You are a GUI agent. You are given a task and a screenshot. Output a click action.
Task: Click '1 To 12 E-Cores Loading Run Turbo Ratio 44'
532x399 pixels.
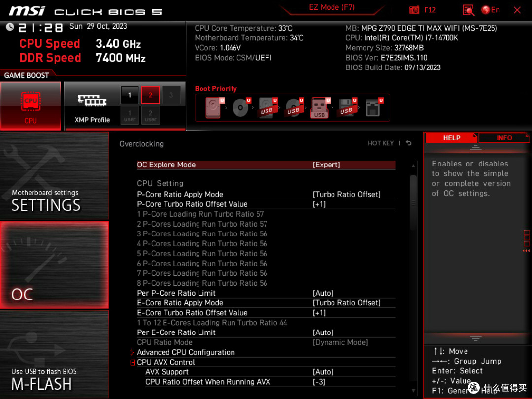(212, 323)
